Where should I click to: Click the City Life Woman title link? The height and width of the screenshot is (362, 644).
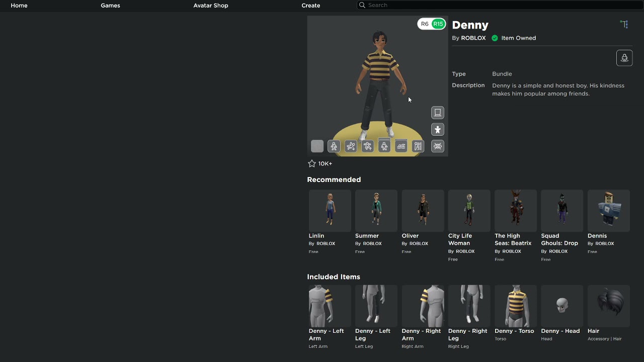(460, 239)
